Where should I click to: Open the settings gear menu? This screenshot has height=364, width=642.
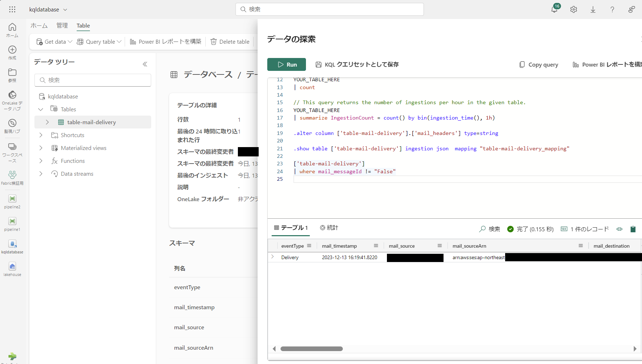(574, 9)
